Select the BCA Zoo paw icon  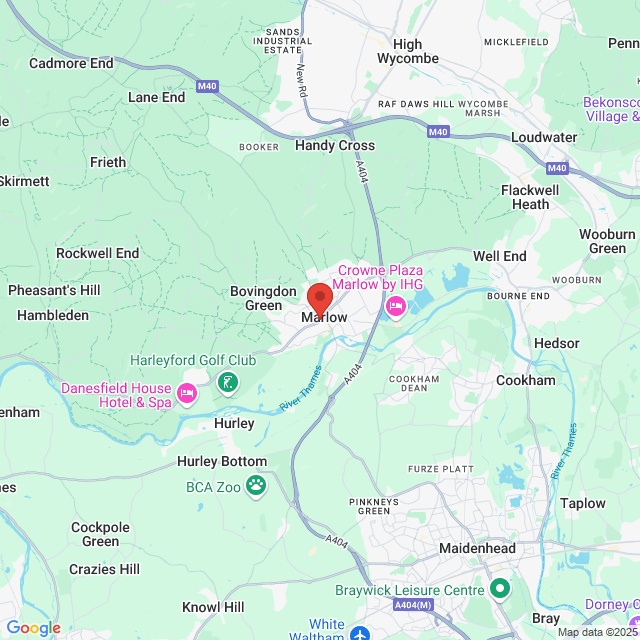point(256,486)
